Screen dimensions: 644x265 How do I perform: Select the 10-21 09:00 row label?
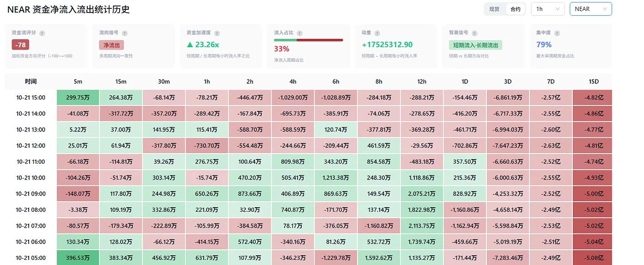coord(31,194)
